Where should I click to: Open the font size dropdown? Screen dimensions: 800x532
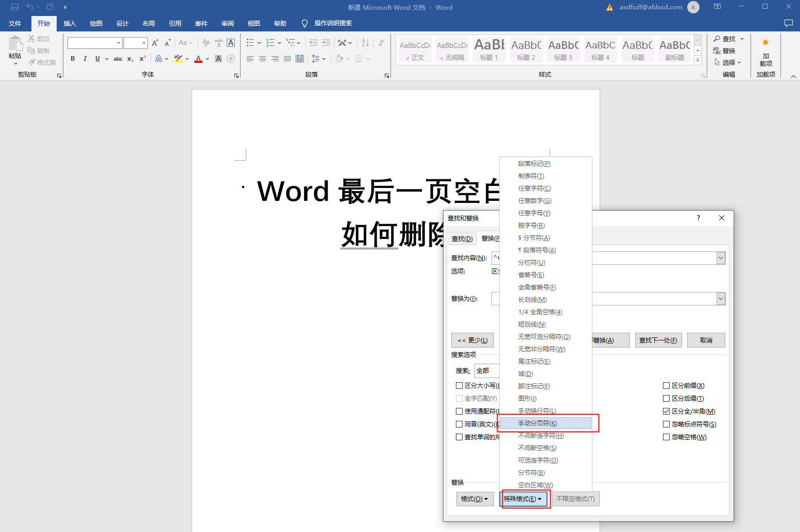[x=144, y=43]
